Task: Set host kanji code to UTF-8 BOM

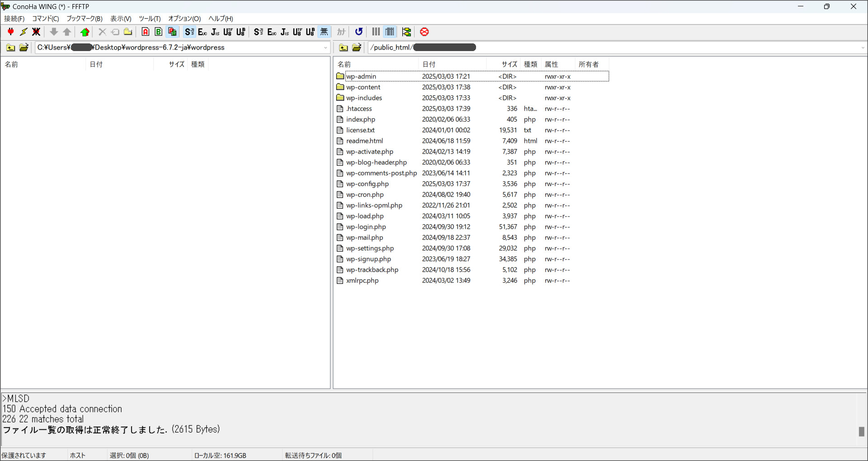Action: [241, 32]
